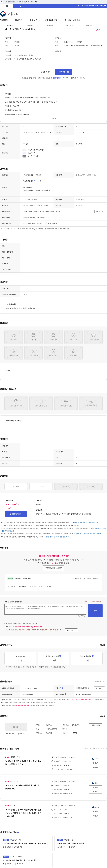Click the 면접 screening step

click(x=41, y=487)
